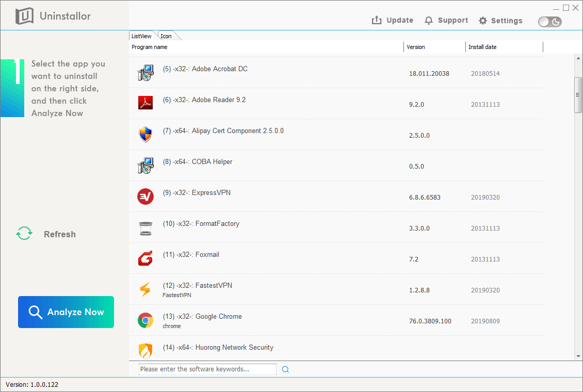Image resolution: width=583 pixels, height=392 pixels.
Task: Select "(7) -x64-: Alipay Cert Component 2.5.0.0"
Action: point(223,131)
